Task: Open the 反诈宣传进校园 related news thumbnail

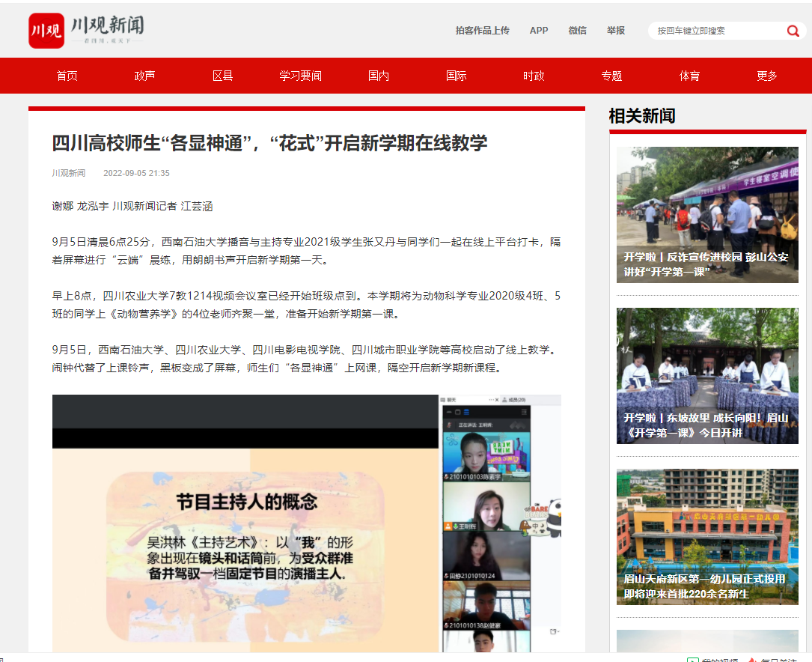Action: pos(707,213)
